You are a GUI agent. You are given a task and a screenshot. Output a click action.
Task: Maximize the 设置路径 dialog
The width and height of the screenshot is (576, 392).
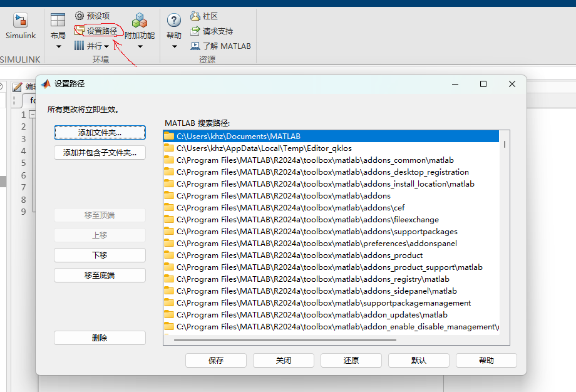(483, 84)
